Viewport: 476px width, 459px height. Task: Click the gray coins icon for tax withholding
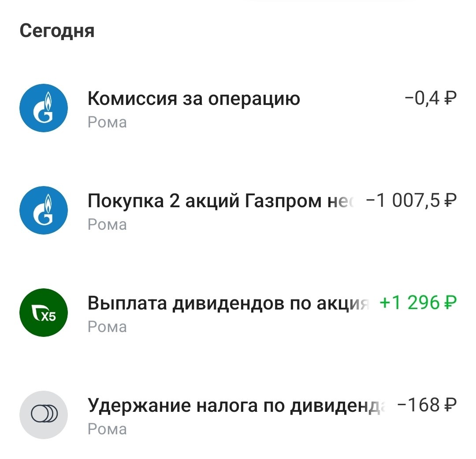coord(44,415)
